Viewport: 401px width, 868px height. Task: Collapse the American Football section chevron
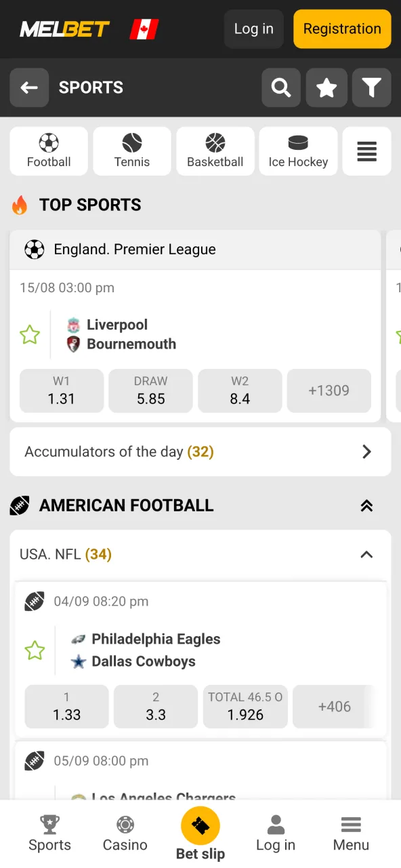(x=366, y=505)
